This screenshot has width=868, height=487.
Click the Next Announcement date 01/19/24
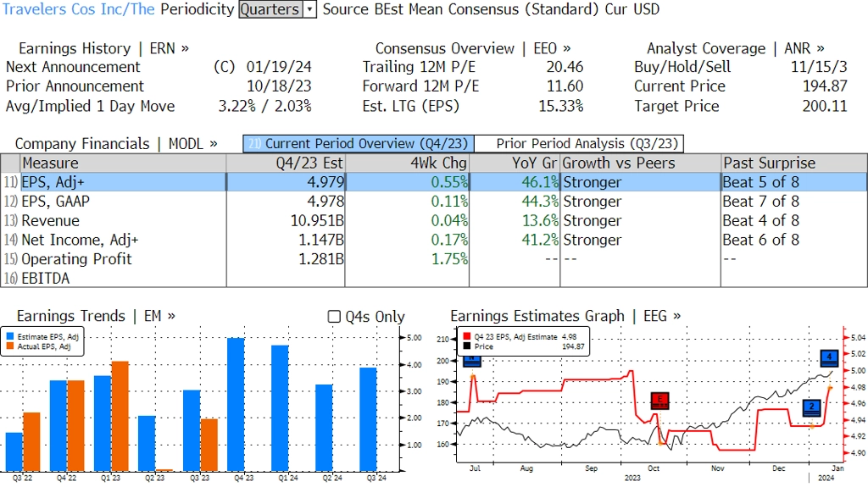279,67
